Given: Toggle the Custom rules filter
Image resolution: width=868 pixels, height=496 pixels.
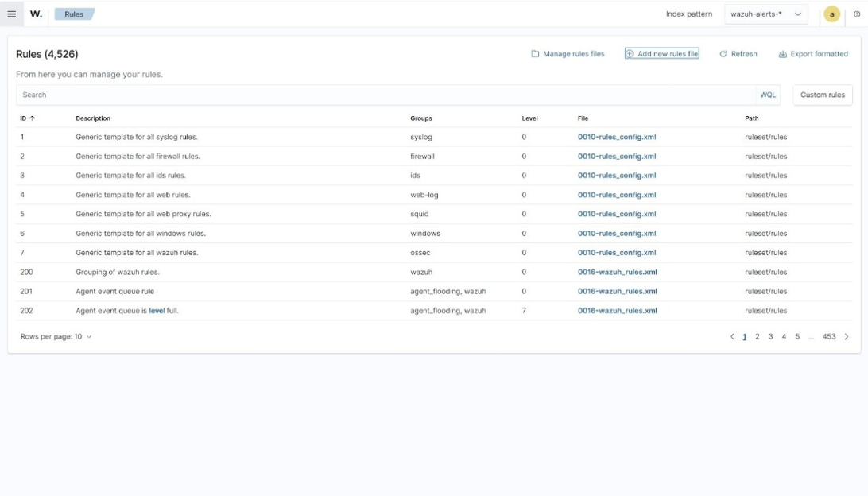Looking at the screenshot, I should tap(822, 95).
